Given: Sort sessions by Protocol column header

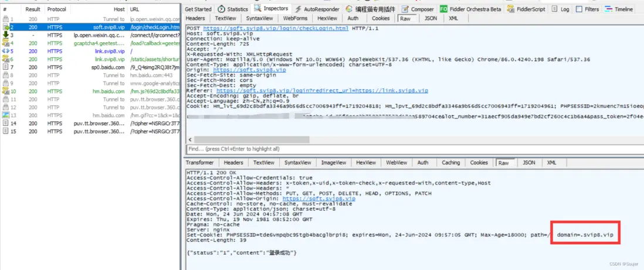Looking at the screenshot, I should (56, 9).
